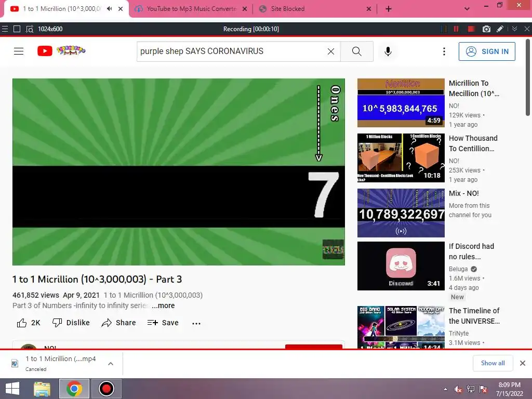Viewport: 532px width, 399px height.
Task: Select full screen recording mode icon
Action: coord(17,29)
